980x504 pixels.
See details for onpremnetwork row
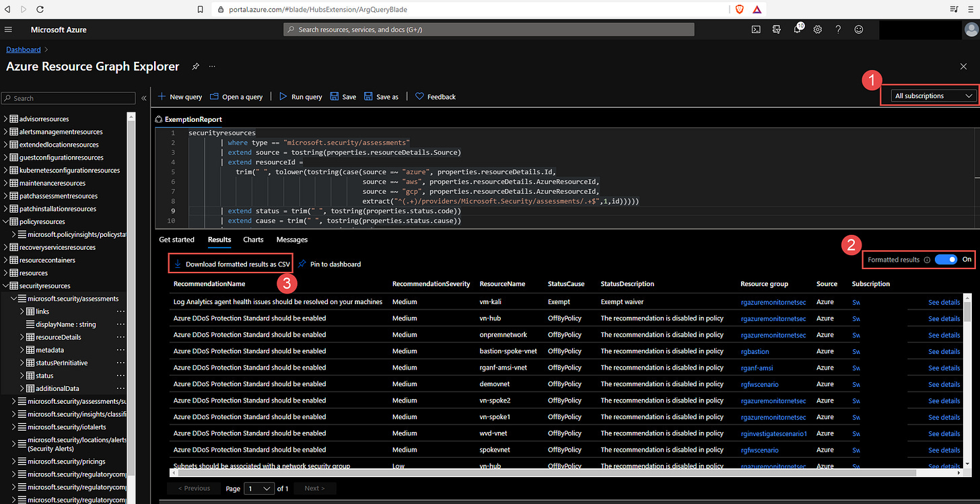pyautogui.click(x=944, y=335)
